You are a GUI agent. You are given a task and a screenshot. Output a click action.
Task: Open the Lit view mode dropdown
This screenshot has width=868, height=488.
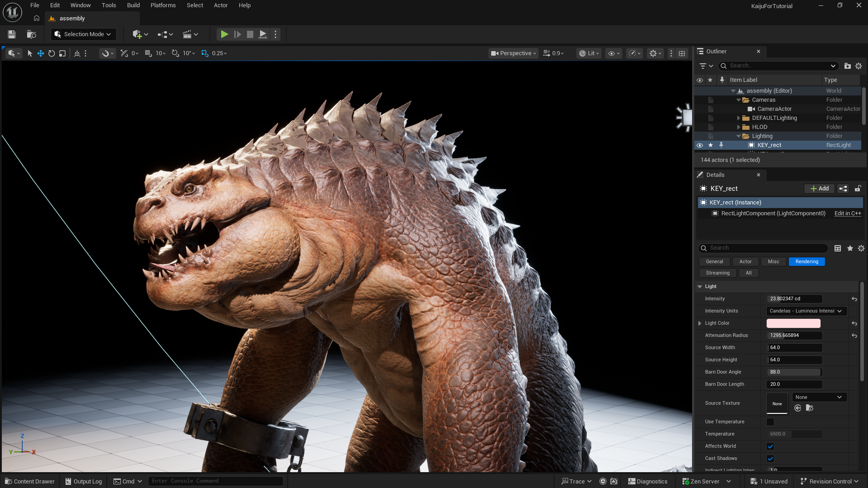(x=589, y=53)
